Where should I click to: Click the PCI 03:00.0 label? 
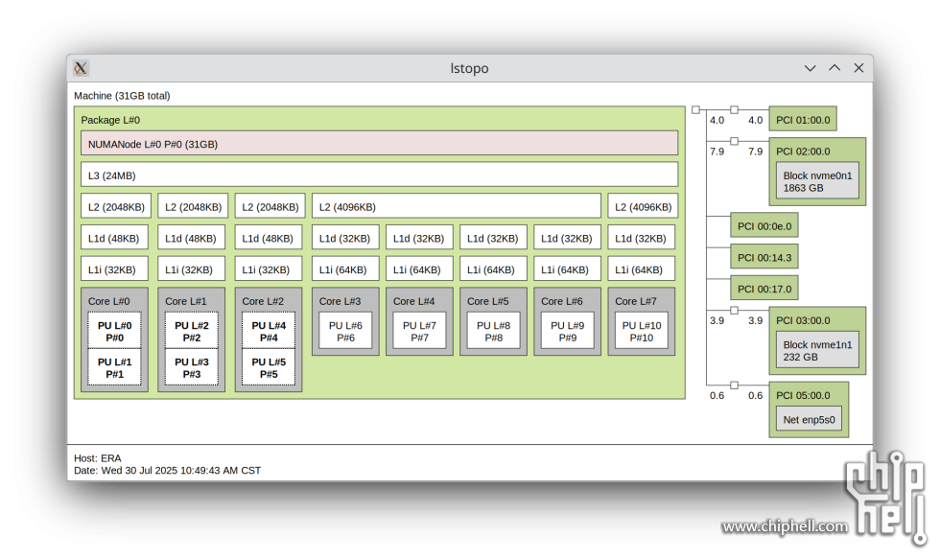click(x=803, y=320)
